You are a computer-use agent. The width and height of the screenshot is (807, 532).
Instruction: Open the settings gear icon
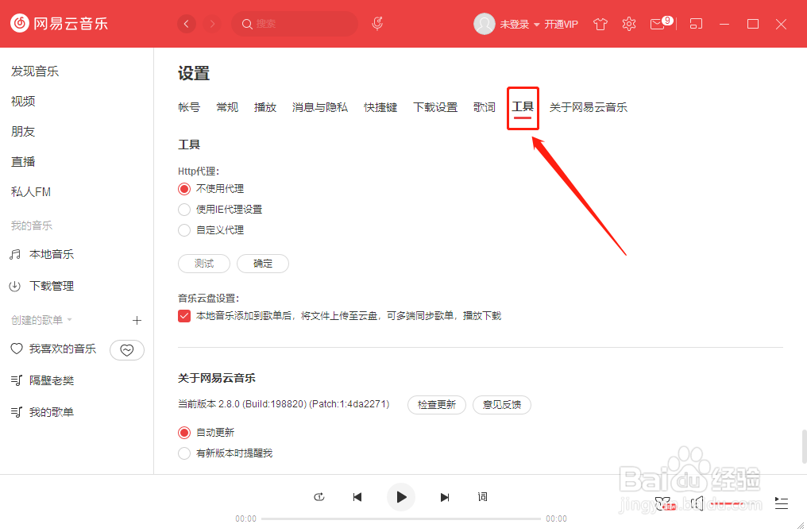(x=628, y=24)
